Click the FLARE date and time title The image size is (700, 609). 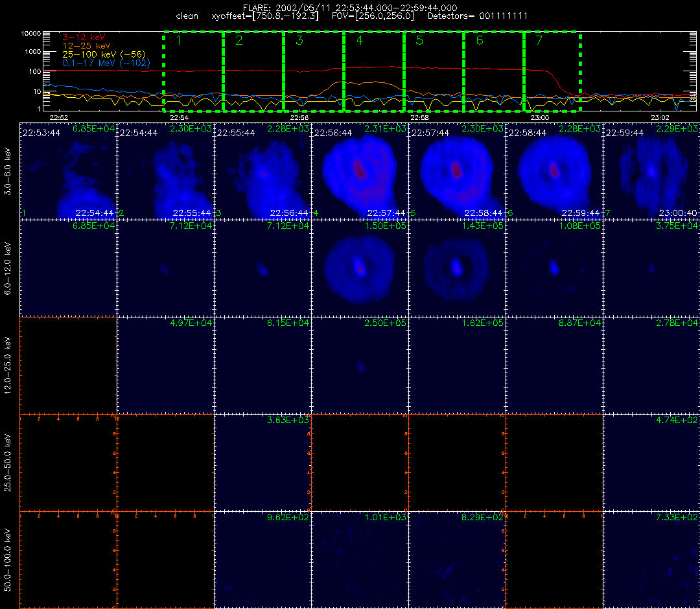coord(350,8)
